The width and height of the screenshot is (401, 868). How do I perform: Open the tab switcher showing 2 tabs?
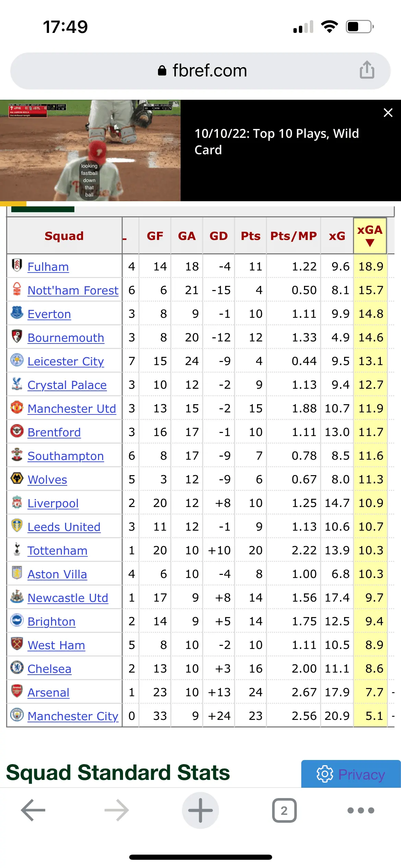click(x=284, y=810)
